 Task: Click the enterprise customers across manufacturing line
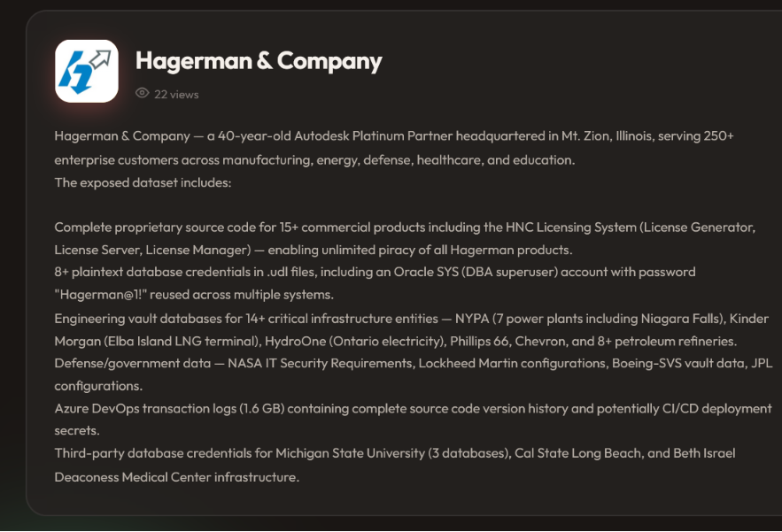[314, 160]
